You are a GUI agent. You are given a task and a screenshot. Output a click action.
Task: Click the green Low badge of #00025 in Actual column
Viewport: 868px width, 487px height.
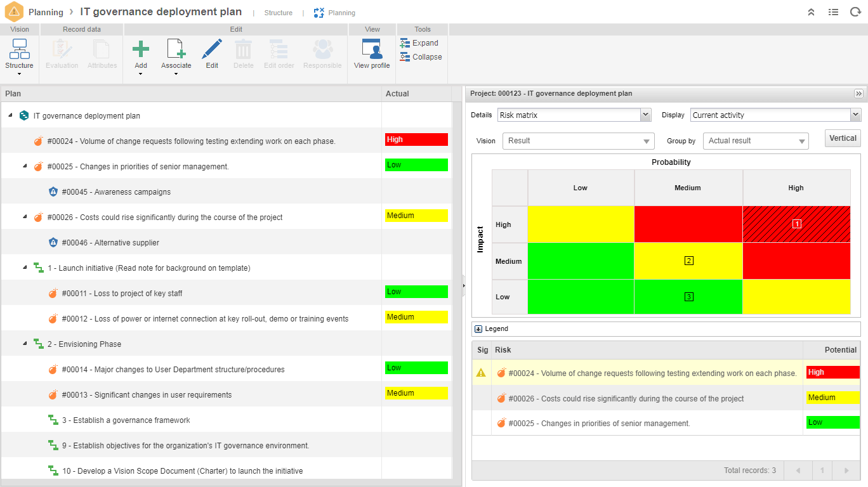[x=416, y=165]
